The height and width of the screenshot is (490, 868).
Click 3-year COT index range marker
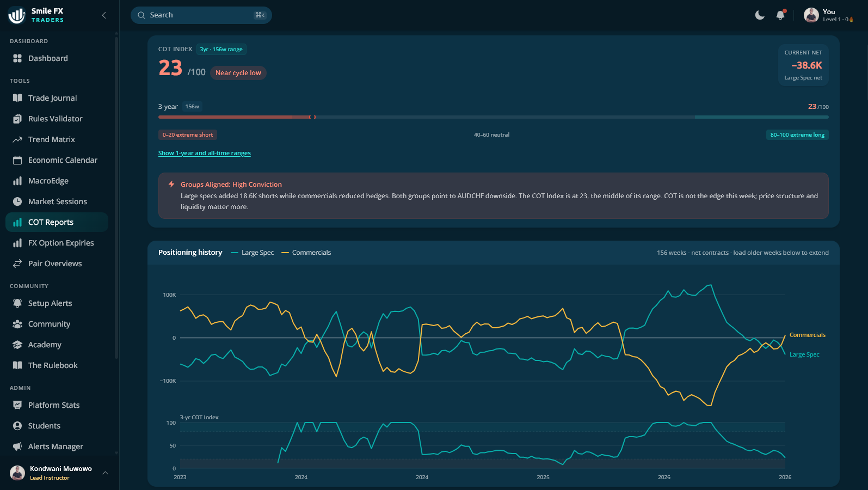[x=312, y=117]
